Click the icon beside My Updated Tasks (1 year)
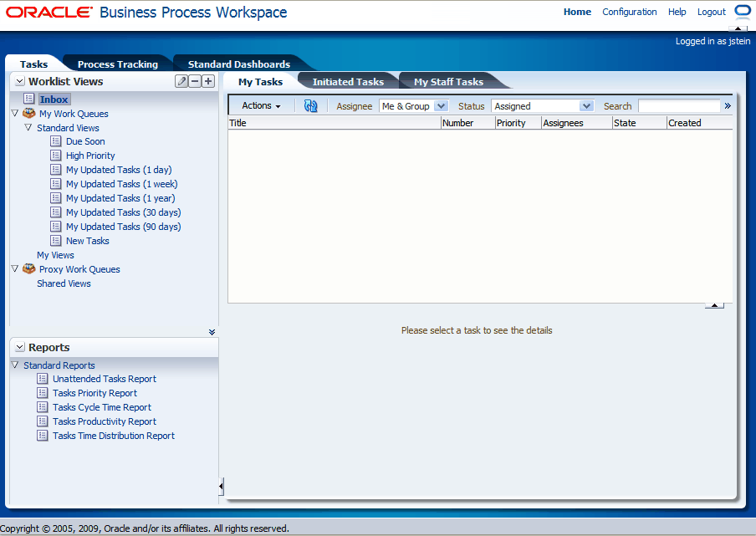 [56, 198]
